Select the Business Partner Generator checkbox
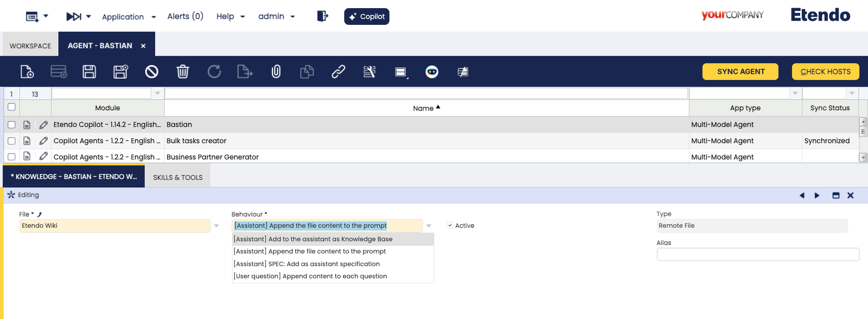 [x=12, y=157]
